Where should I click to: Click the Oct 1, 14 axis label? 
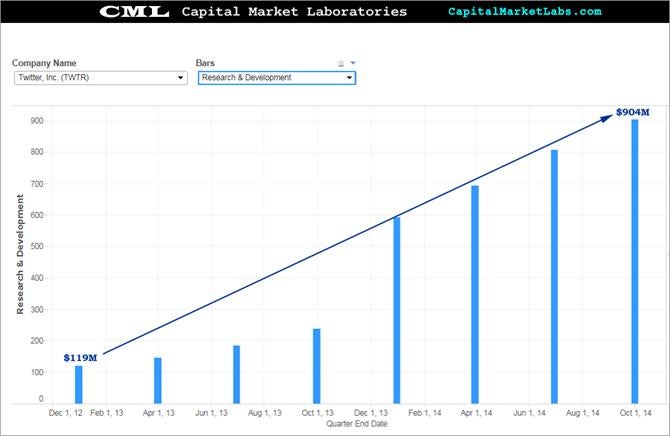(636, 413)
